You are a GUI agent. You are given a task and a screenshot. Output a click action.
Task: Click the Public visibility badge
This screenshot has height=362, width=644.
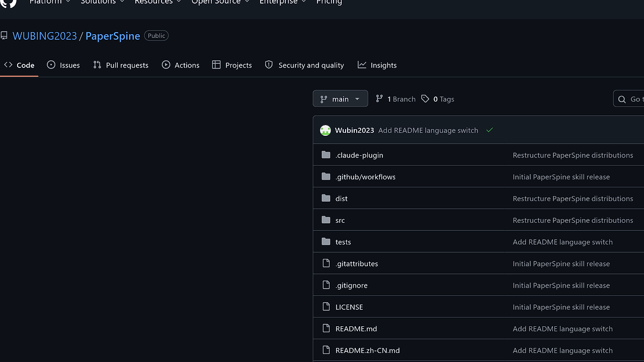coord(156,36)
